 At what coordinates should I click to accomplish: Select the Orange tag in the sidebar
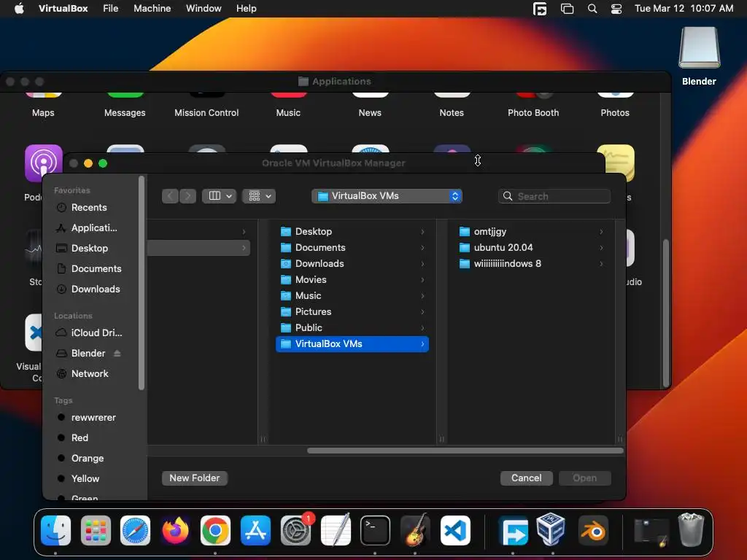click(x=88, y=459)
